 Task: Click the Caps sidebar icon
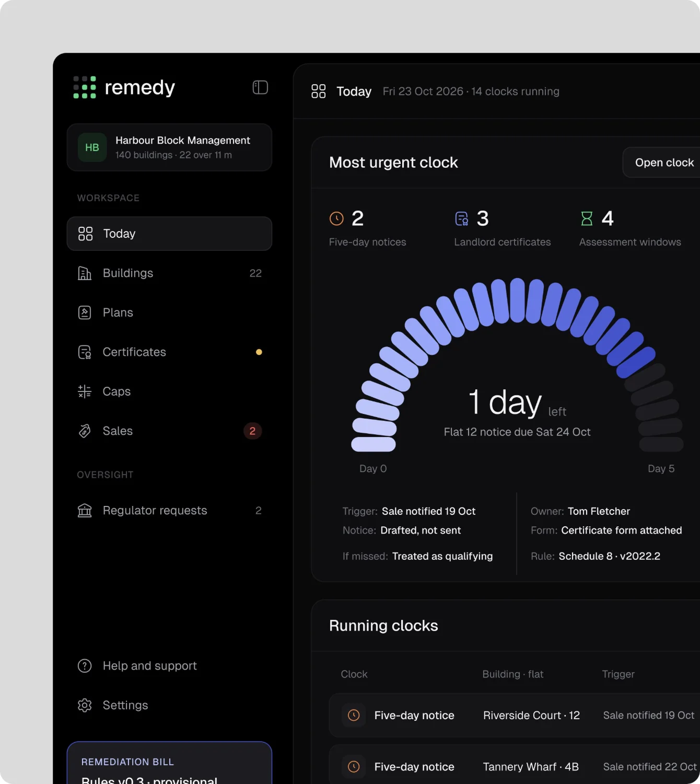[x=85, y=391]
